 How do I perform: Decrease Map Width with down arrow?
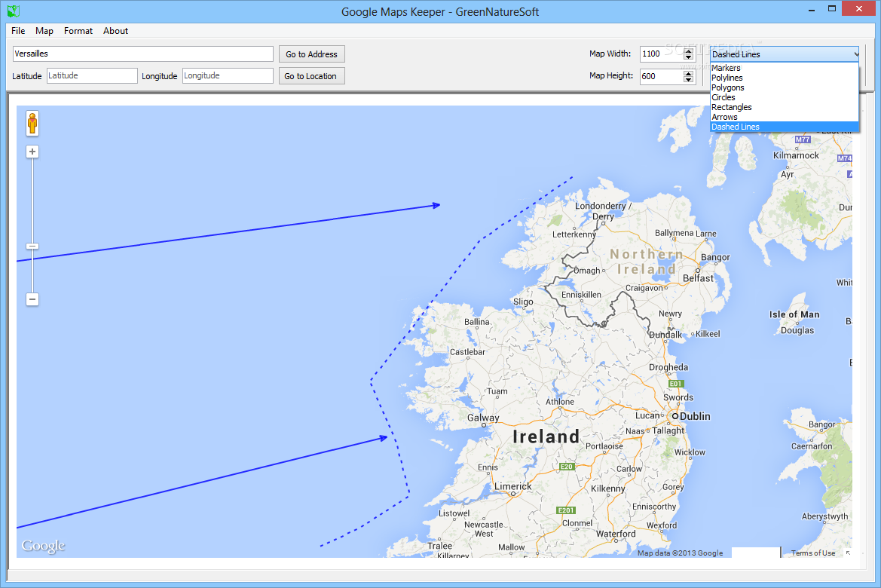click(x=688, y=57)
